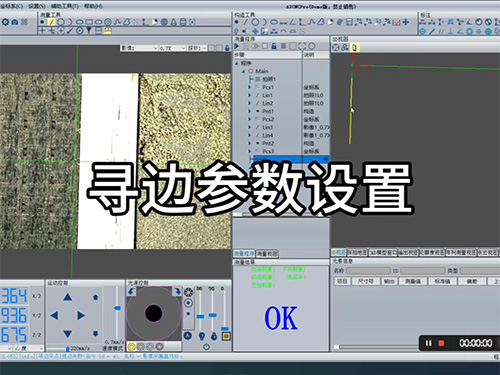The height and width of the screenshot is (375, 500).
Task: Switch to the second tab beside measurement program
Action: (267, 254)
